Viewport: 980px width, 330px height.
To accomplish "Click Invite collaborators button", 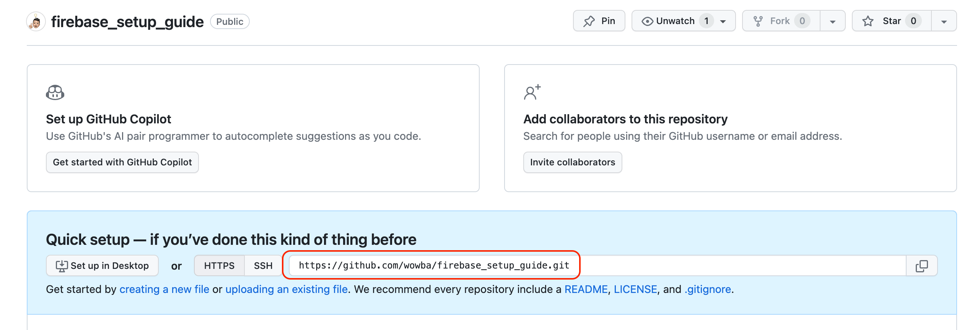I will pyautogui.click(x=572, y=162).
